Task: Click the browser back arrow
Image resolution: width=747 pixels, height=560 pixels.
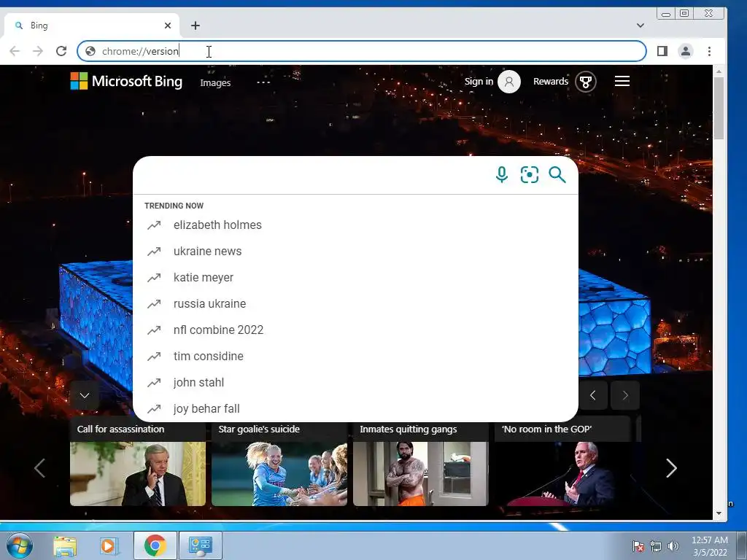Action: point(15,51)
